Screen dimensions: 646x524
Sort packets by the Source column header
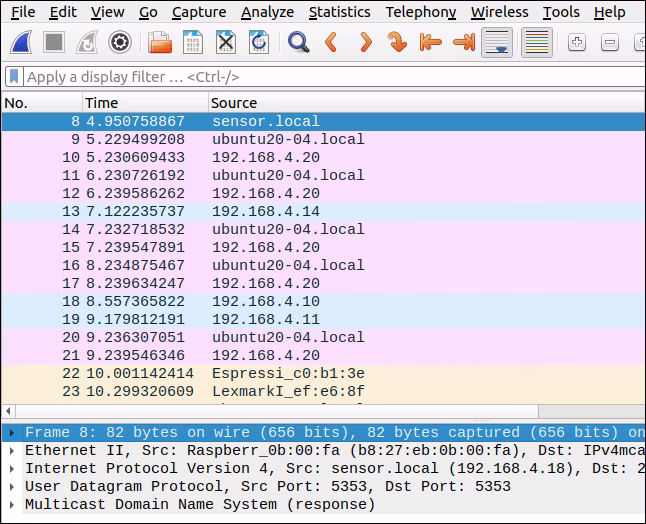coord(427,103)
